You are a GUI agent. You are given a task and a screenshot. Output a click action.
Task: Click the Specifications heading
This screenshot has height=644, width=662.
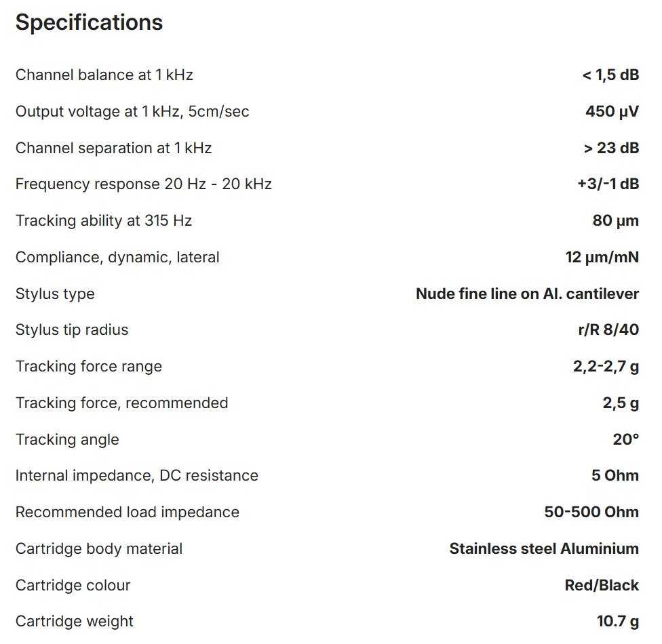89,22
